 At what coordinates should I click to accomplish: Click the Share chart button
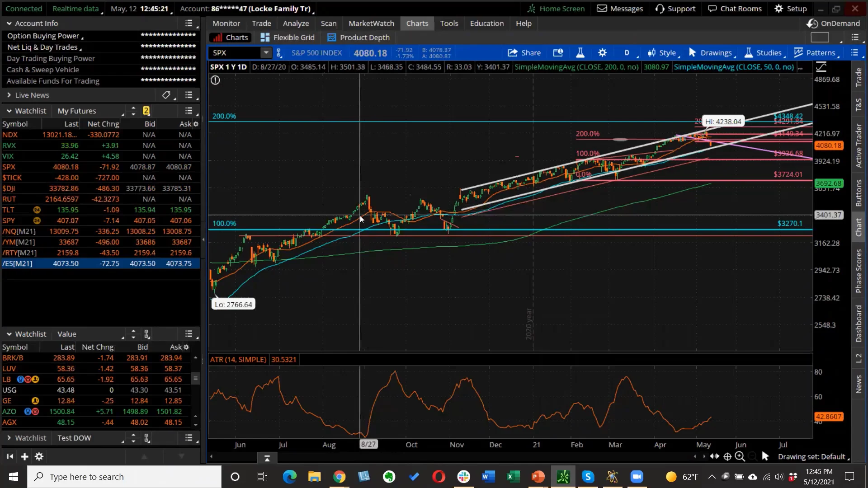tap(524, 53)
